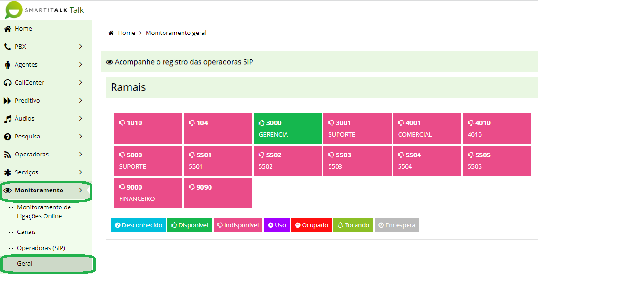Viewport: 644px width, 293px height.
Task: Click Monitoramento geral breadcrumb text
Action: (x=176, y=33)
